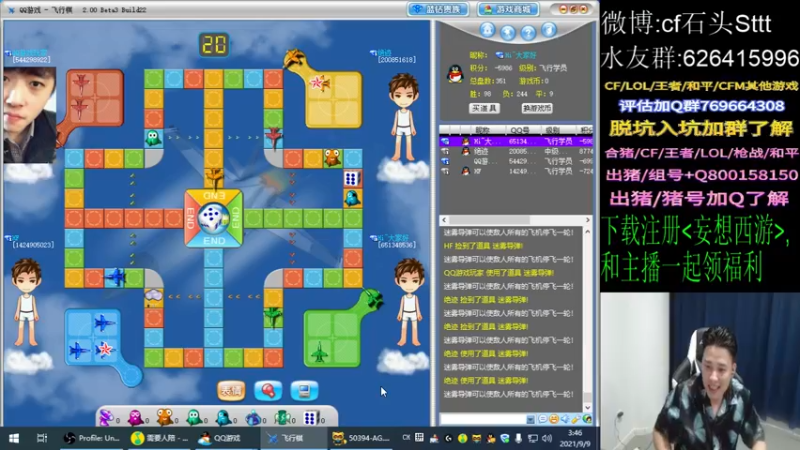This screenshot has height=450, width=800.
Task: Select the magenta ghost item in item bar
Action: 136,418
